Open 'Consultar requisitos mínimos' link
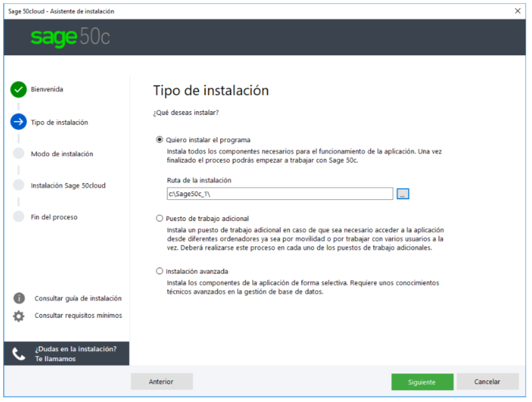The height and width of the screenshot is (402, 532). pyautogui.click(x=78, y=315)
